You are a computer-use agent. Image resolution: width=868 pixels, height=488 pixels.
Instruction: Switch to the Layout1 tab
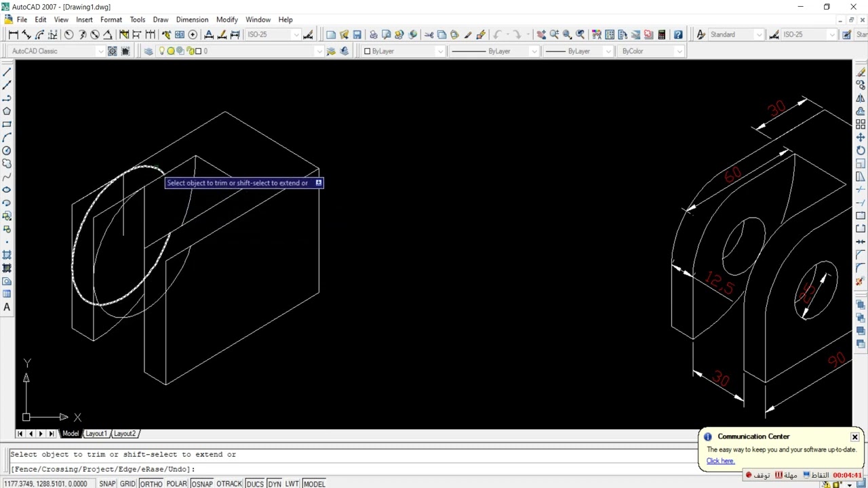pos(96,434)
